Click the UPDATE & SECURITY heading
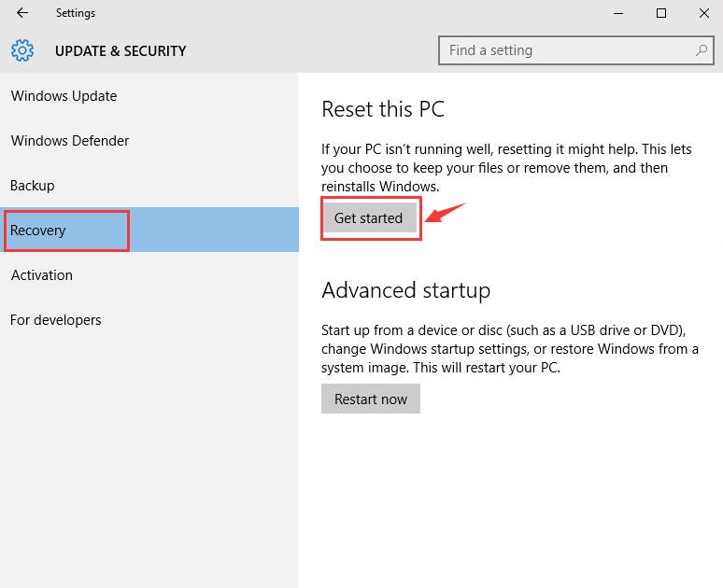723x588 pixels. pyautogui.click(x=120, y=50)
